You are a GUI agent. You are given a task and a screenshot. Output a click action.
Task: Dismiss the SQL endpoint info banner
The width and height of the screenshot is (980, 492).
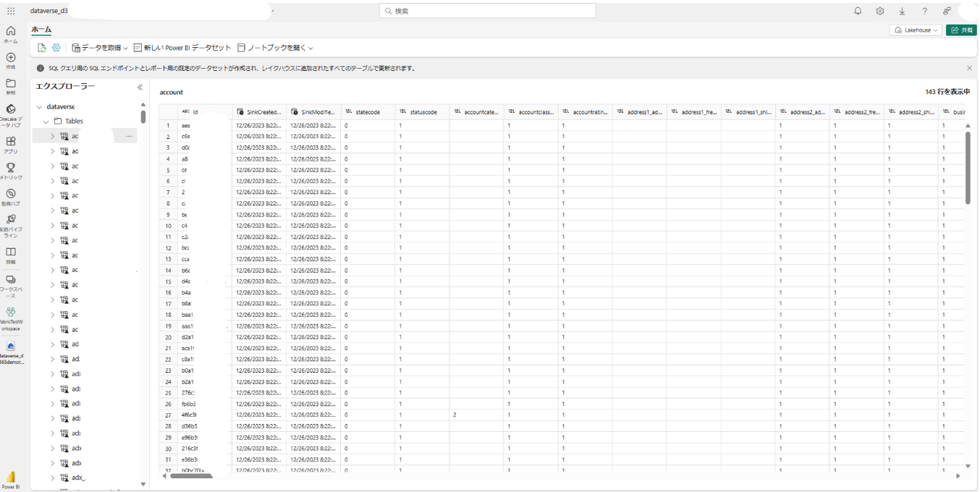(969, 68)
